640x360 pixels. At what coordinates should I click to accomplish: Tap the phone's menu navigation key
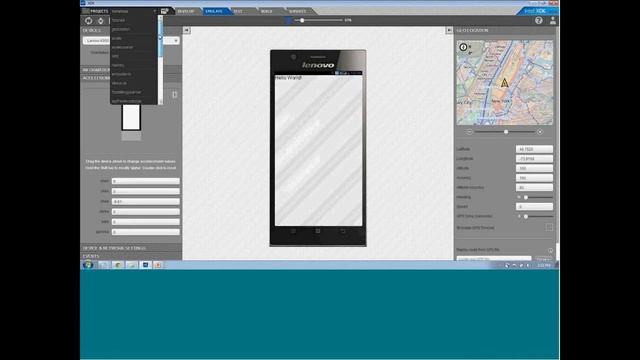click(293, 231)
